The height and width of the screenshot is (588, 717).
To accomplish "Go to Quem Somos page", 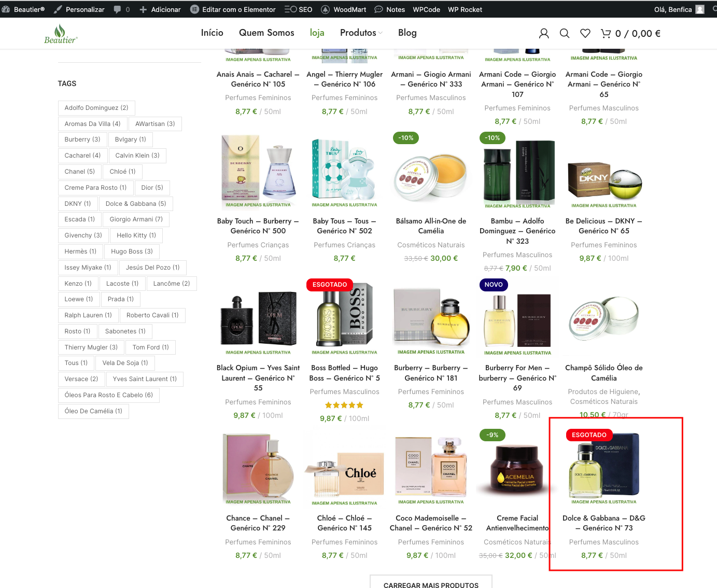I will click(266, 33).
